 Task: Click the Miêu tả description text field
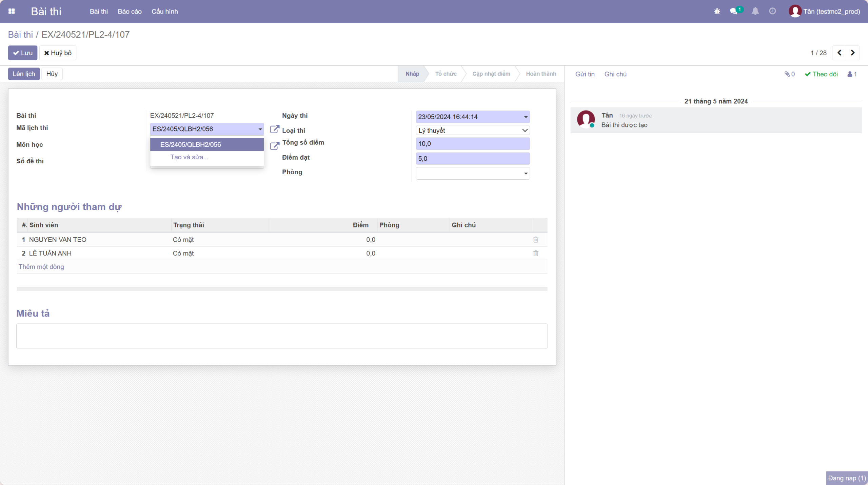tap(282, 336)
